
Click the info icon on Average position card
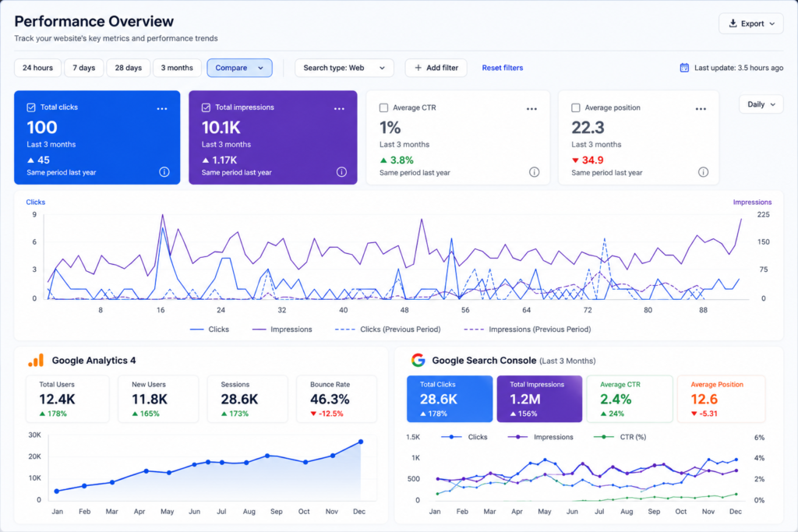[x=703, y=172]
